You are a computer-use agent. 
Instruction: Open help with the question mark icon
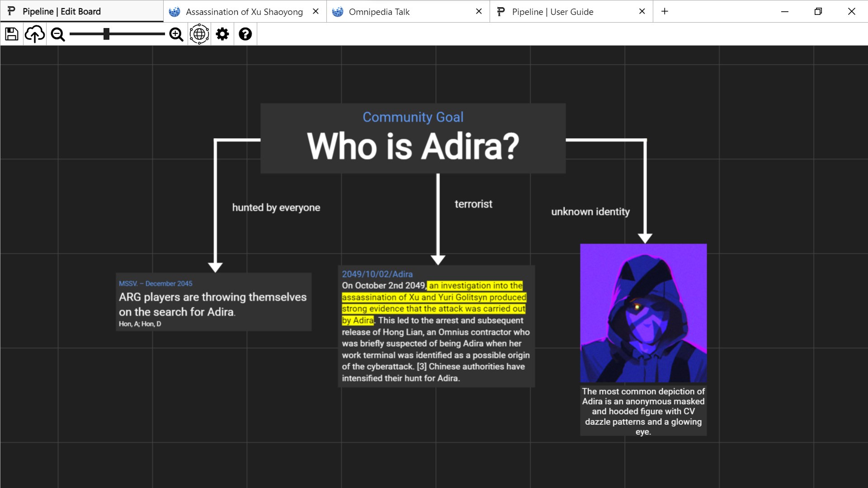coord(245,34)
